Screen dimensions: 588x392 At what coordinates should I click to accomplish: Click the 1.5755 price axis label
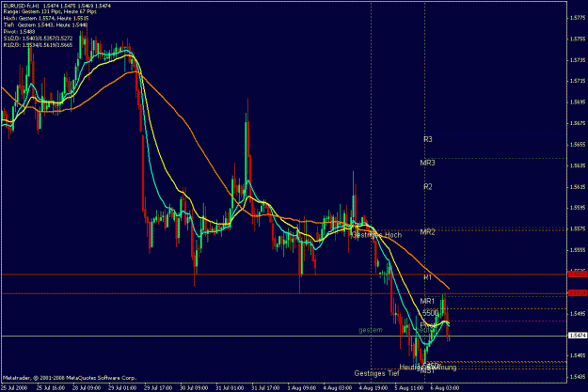(578, 39)
